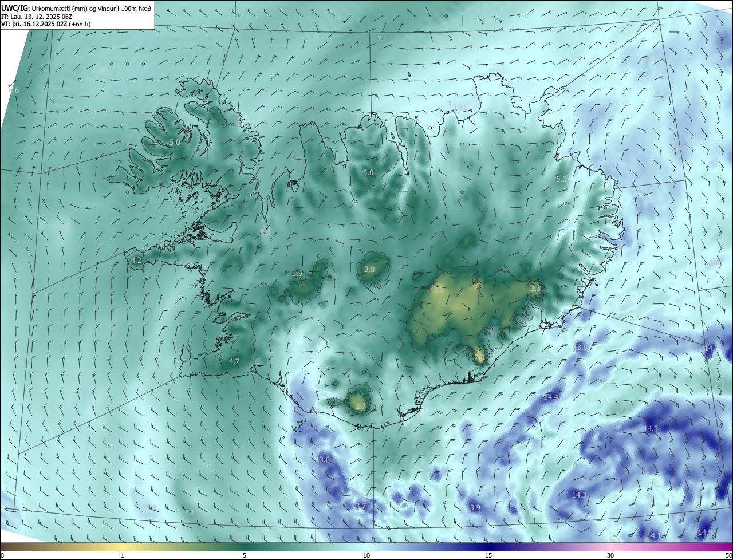733x560 pixels.
Task: Click the '50' tick on the color scale
Action: (x=728, y=556)
